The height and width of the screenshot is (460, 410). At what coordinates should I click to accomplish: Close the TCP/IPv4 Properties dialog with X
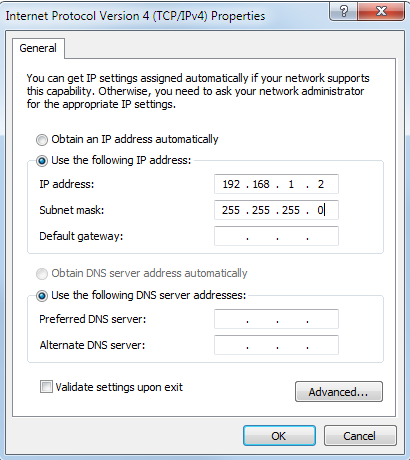tap(381, 12)
